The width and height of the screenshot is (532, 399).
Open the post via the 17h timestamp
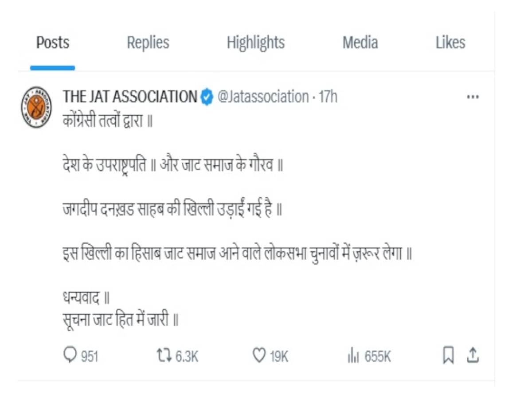coord(328,97)
